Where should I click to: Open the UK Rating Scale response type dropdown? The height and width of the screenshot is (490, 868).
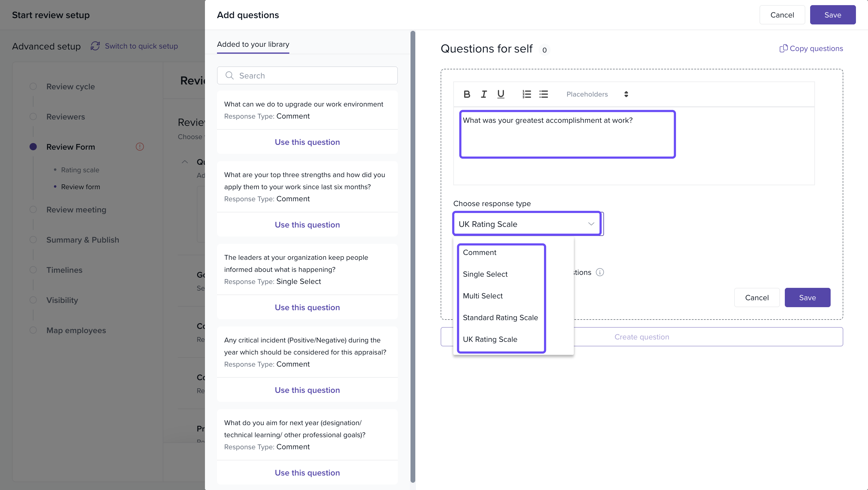[527, 224]
